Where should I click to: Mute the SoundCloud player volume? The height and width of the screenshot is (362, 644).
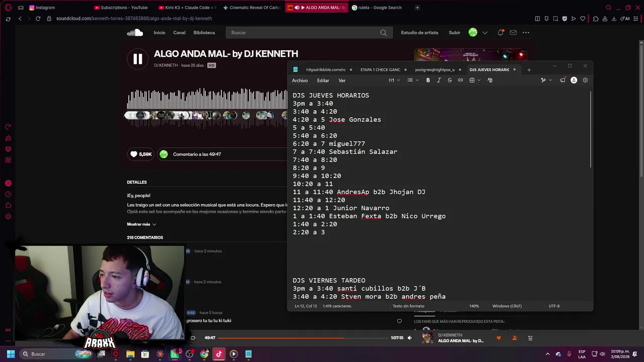pos(410,338)
